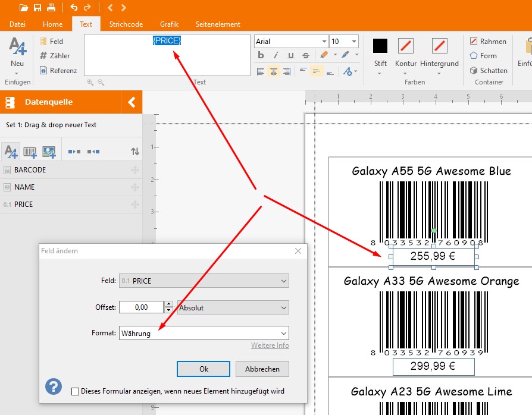Enable center text alignment
532x415 pixels.
(x=274, y=71)
